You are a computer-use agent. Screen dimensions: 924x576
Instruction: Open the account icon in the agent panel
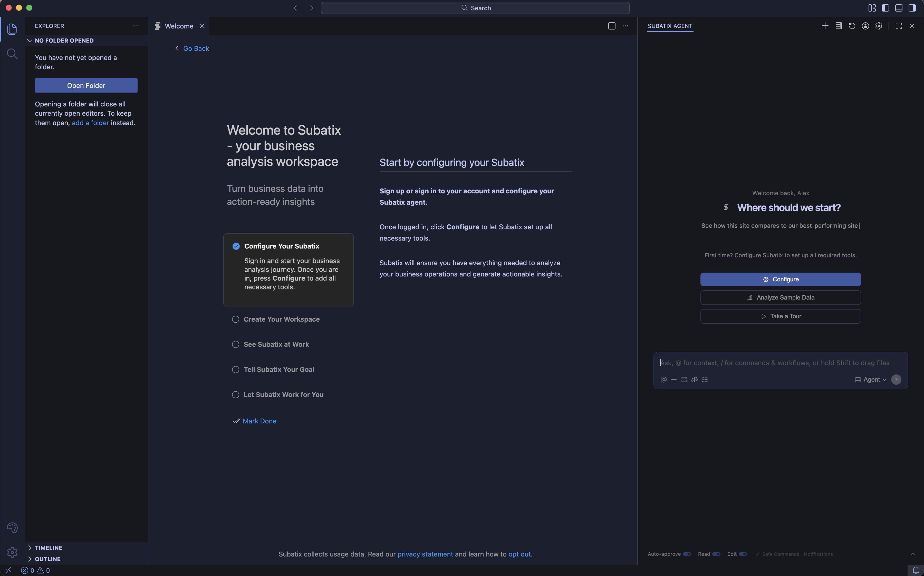tap(865, 26)
